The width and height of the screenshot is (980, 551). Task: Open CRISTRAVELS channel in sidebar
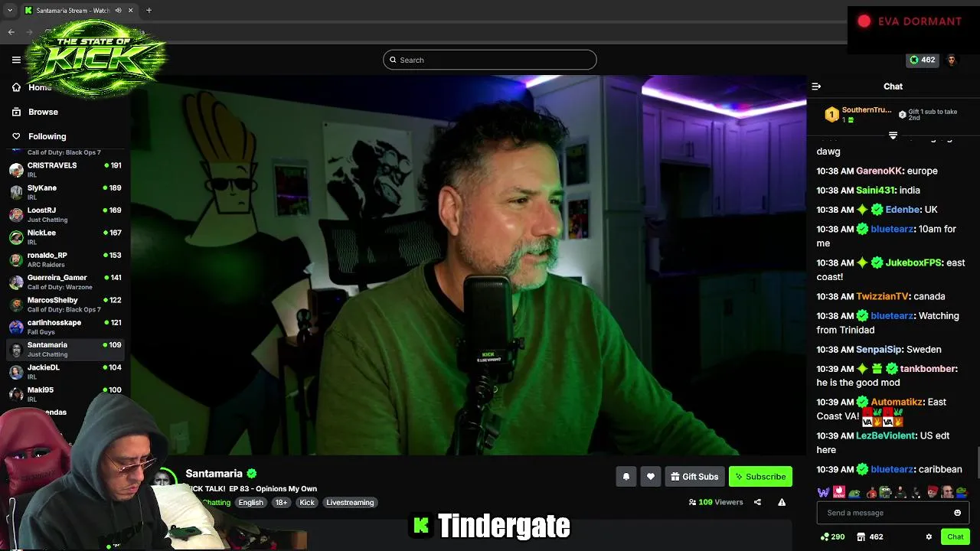[x=65, y=169]
